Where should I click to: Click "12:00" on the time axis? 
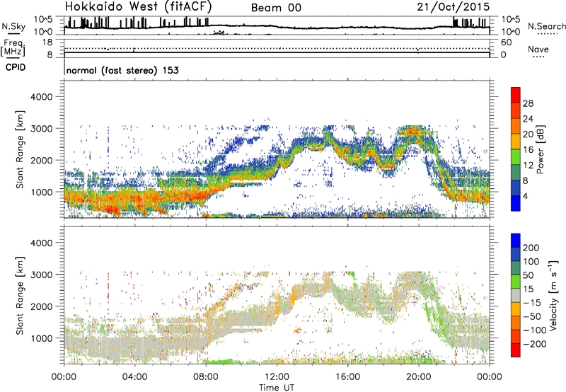click(x=277, y=376)
